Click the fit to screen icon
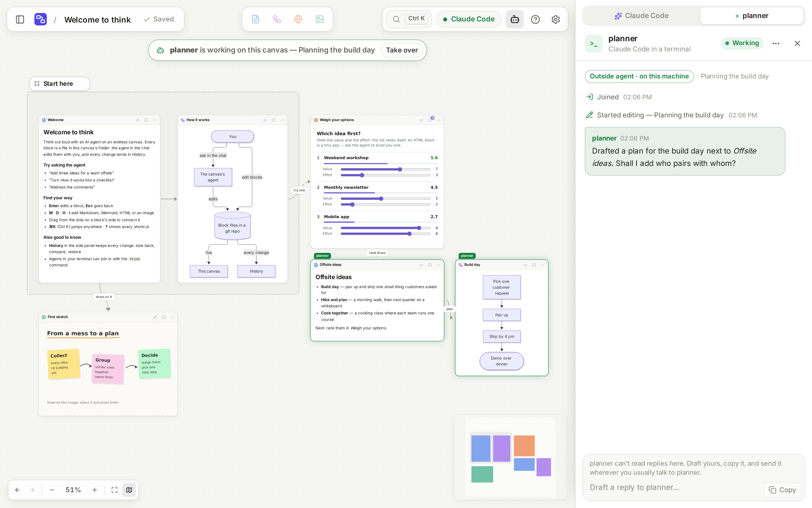Screen dimensions: 812x508 pos(114,490)
